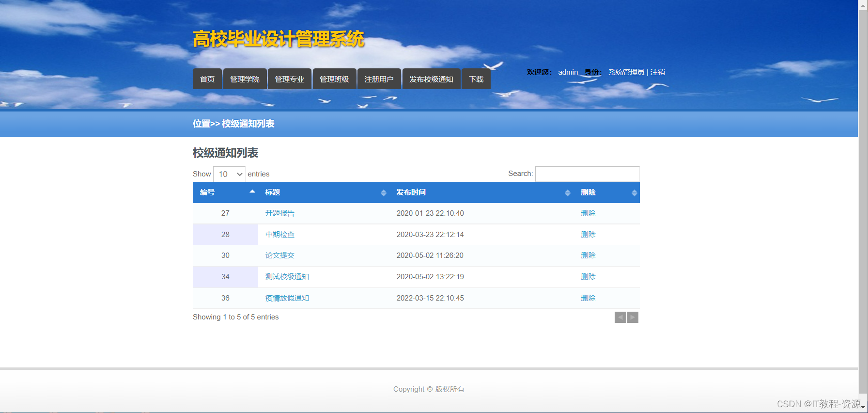The height and width of the screenshot is (413, 868).
Task: Delete notice 28 via 删除 link
Action: pyautogui.click(x=588, y=235)
